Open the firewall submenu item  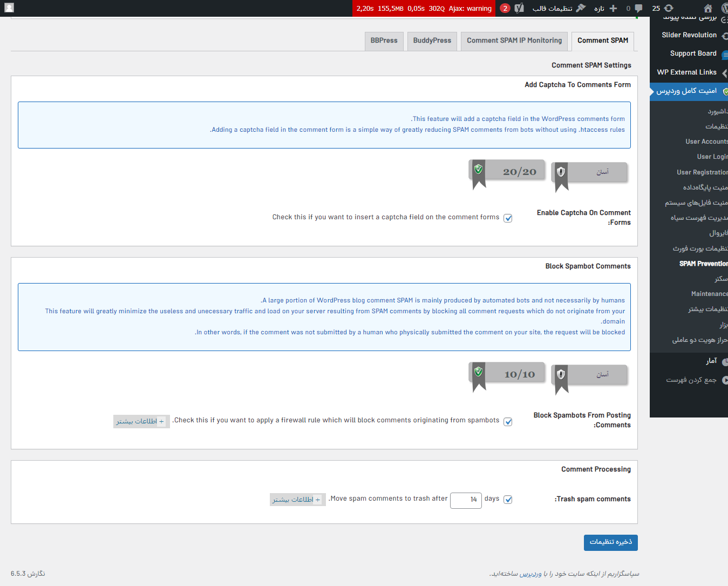coord(718,233)
